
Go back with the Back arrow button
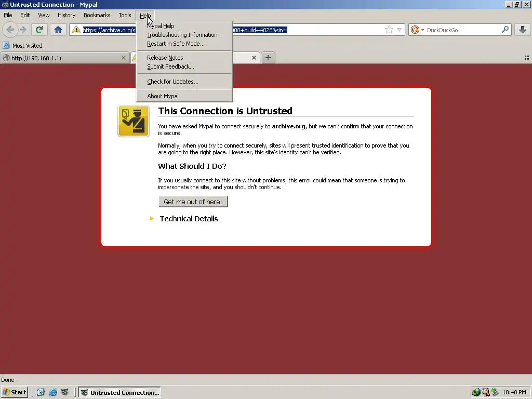[10, 30]
